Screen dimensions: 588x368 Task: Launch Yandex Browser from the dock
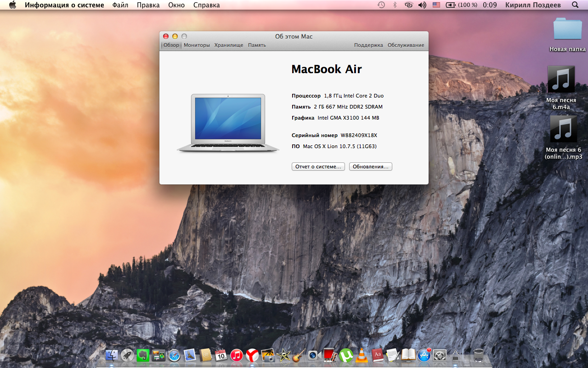coord(252,355)
